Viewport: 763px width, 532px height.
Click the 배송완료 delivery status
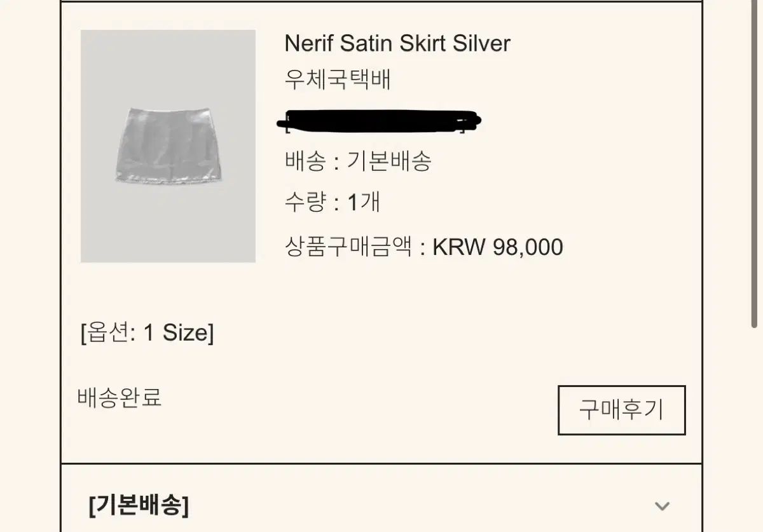(x=120, y=397)
